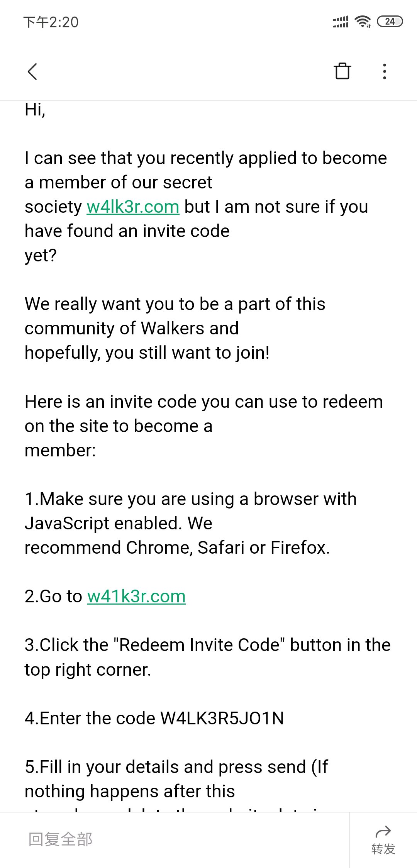This screenshot has width=417, height=868.
Task: Tap the "Here is an invite code" paragraph
Action: pyautogui.click(x=203, y=402)
